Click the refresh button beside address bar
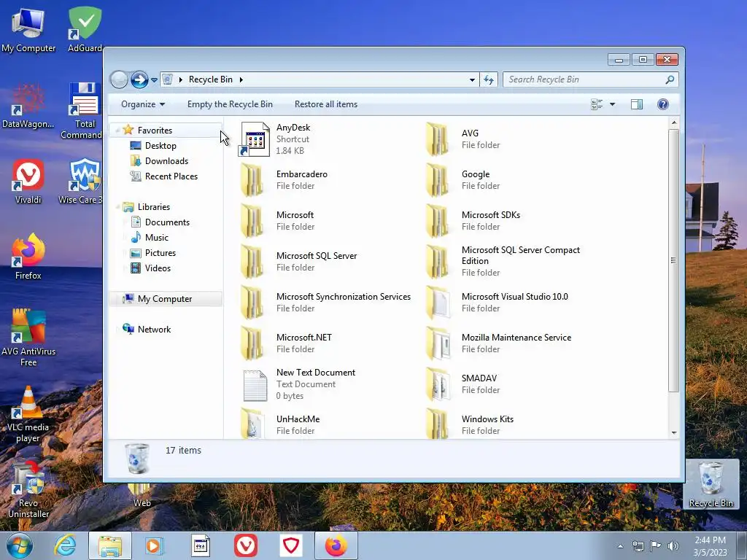 489,79
